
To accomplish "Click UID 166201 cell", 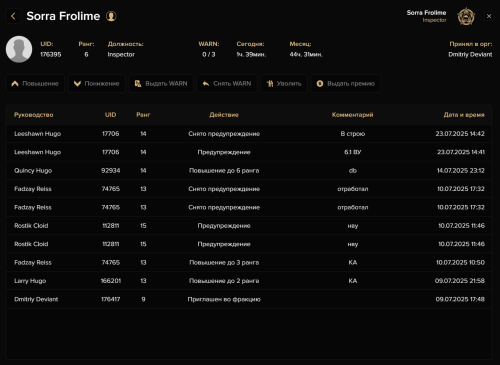I will [111, 281].
